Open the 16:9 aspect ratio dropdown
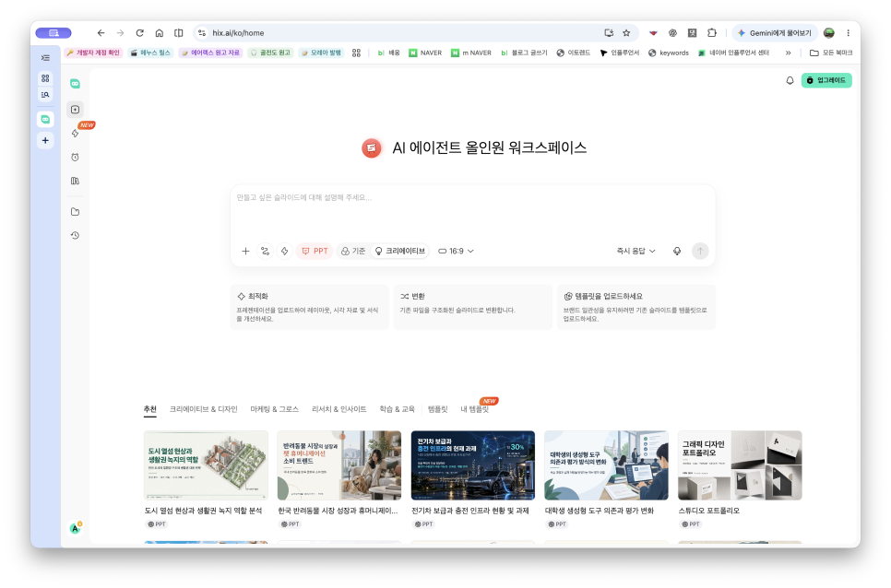The image size is (891, 588). [x=456, y=251]
